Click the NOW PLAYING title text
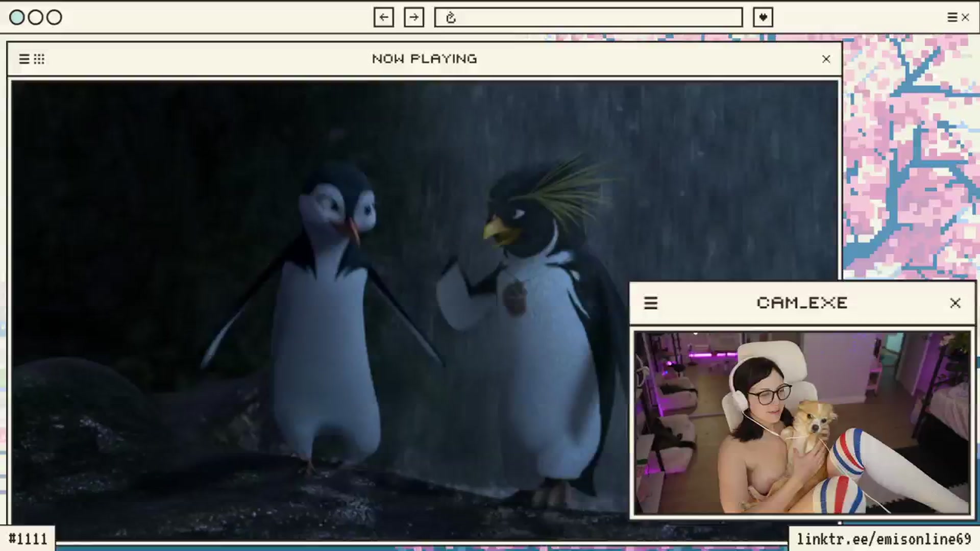This screenshot has height=551, width=980. click(425, 59)
